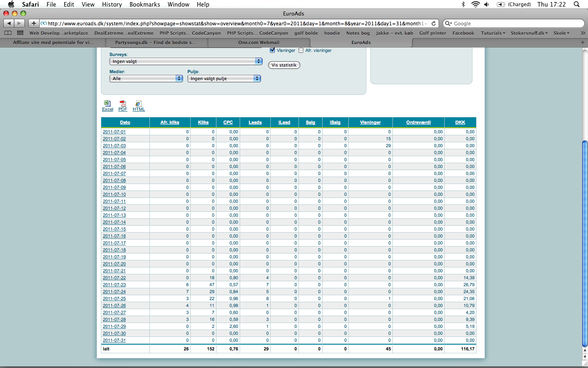Open the History menu
Viewport: 588px width, 368px height.
pos(111,4)
